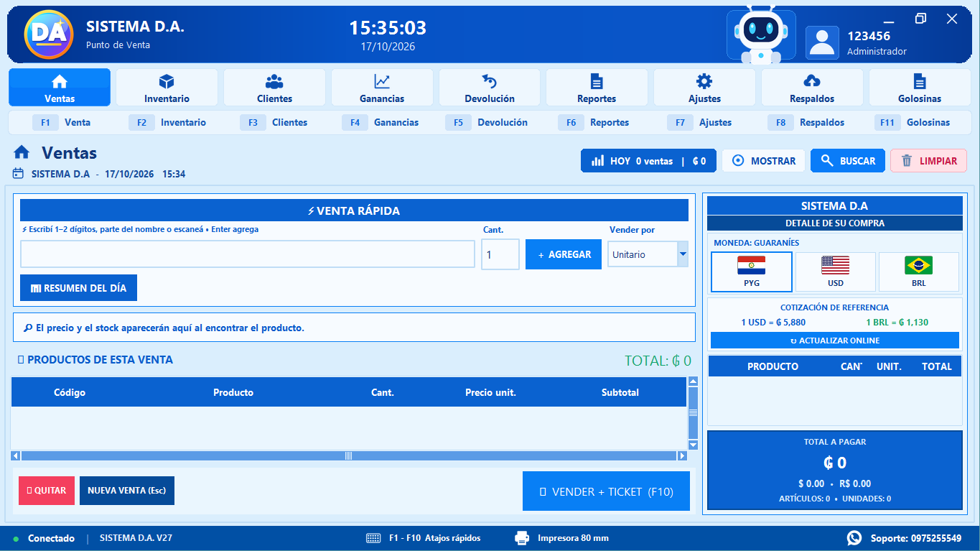Open the Devolución return-arrow tab
This screenshot has height=551, width=980.
tap(490, 88)
